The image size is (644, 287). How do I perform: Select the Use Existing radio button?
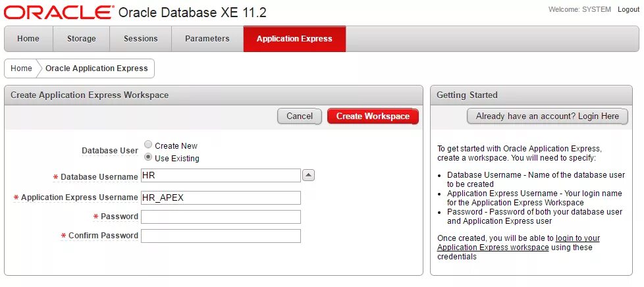pyautogui.click(x=148, y=157)
